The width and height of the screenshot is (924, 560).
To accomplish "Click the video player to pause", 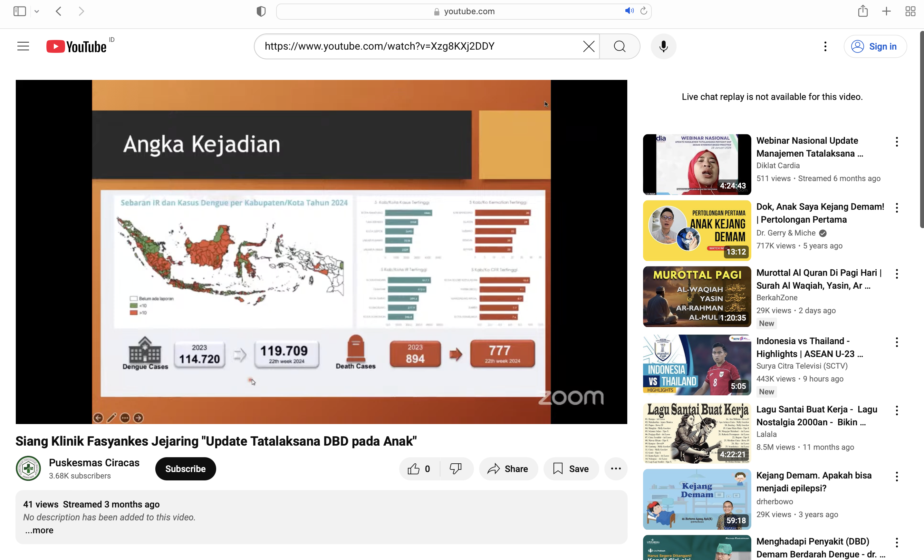I will tap(322, 252).
